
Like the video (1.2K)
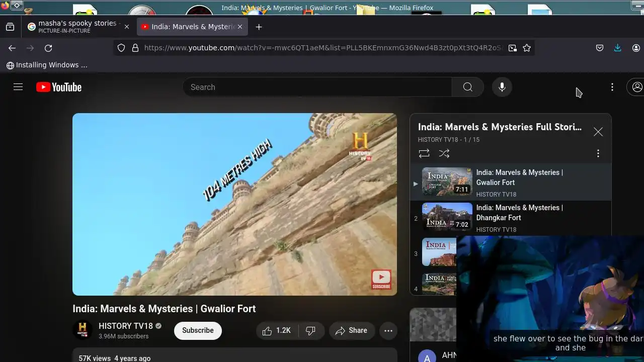click(x=277, y=330)
